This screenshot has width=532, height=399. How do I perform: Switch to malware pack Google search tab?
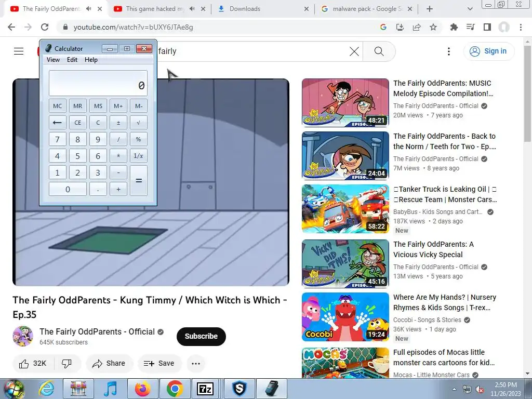[366, 9]
